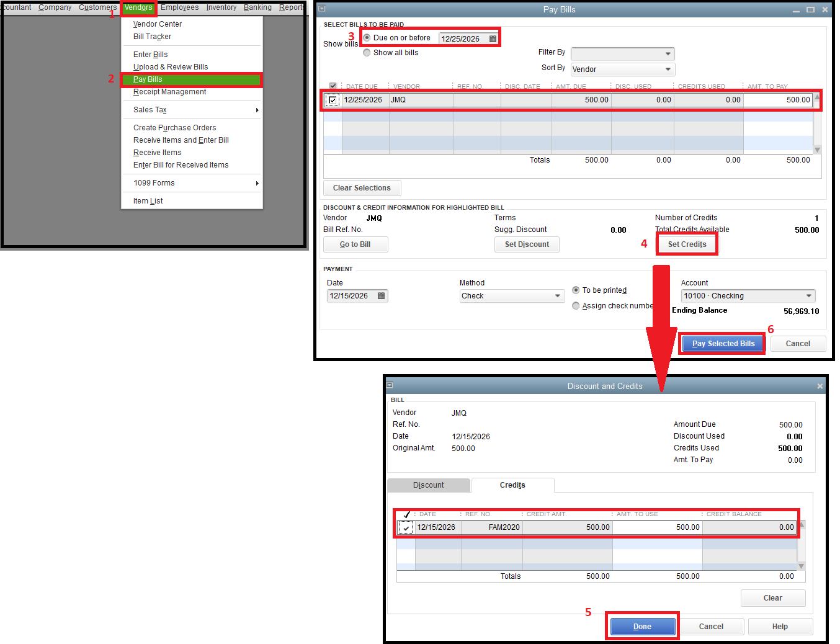Uncheck the JMQ bill dated 12/25/2026
Image resolution: width=840 pixels, height=644 pixels.
click(x=333, y=99)
